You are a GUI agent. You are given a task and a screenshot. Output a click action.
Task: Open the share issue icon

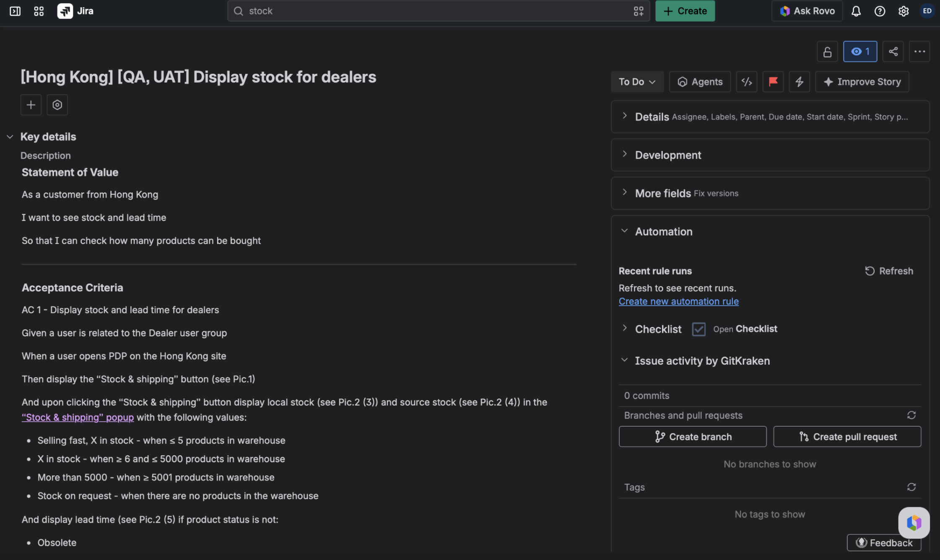[x=893, y=52]
